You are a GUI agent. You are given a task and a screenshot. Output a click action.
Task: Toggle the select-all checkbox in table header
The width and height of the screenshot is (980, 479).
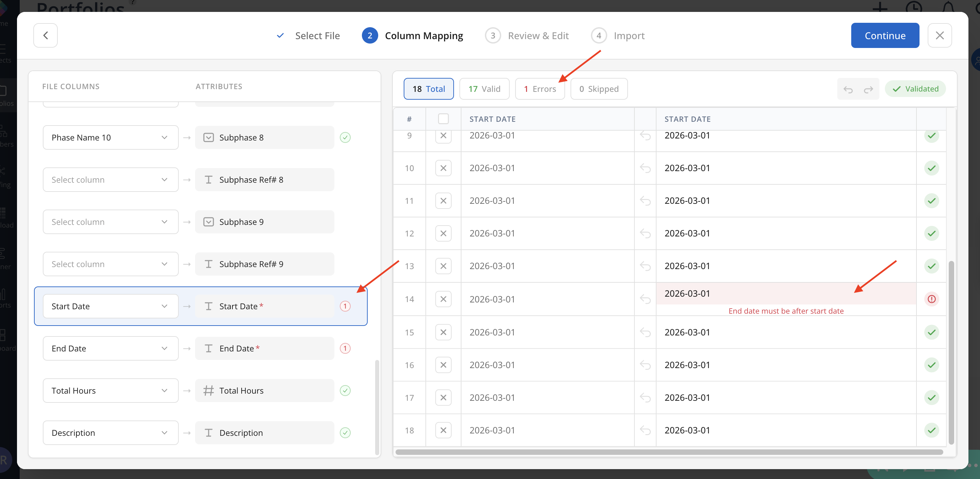(x=443, y=119)
